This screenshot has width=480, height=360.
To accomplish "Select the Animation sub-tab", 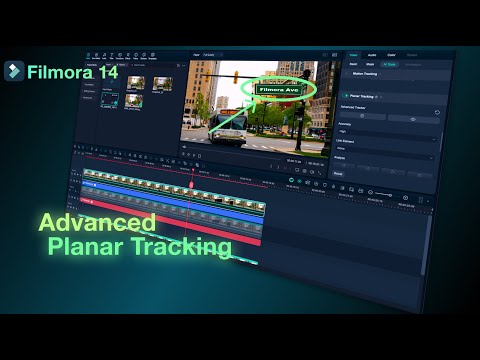I will point(413,65).
